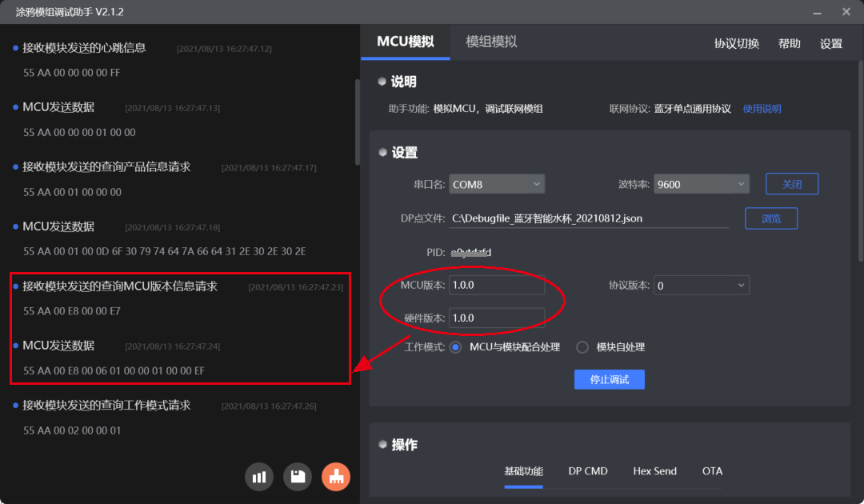Click hex data 55 AA 00 01 00 00 00
Viewport: 864px width, 504px height.
coord(72,192)
